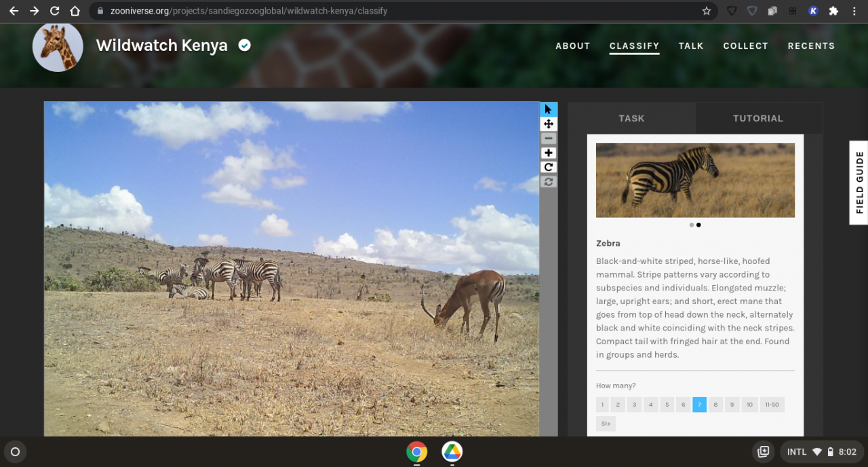
Task: Choose 3 for how many zebras
Action: [x=634, y=405]
